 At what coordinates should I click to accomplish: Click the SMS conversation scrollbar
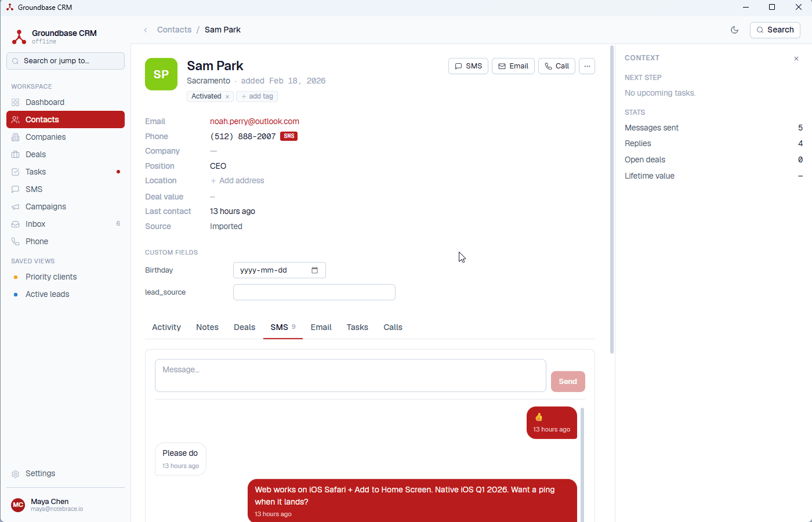(x=582, y=464)
